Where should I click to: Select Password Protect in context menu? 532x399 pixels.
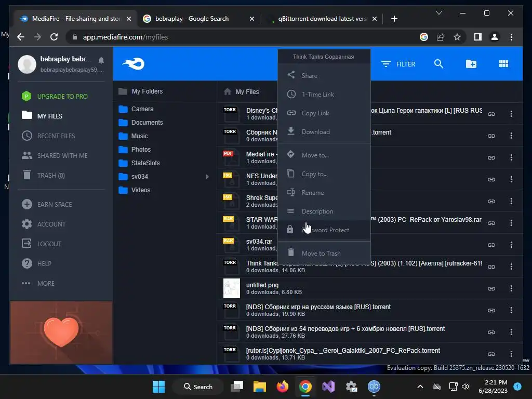[x=324, y=229]
